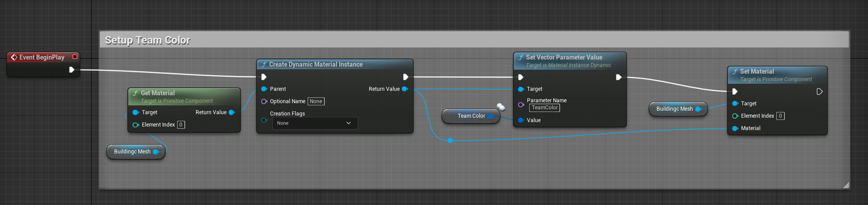
Task: Select the Setup Team Color comment header
Action: [x=474, y=40]
